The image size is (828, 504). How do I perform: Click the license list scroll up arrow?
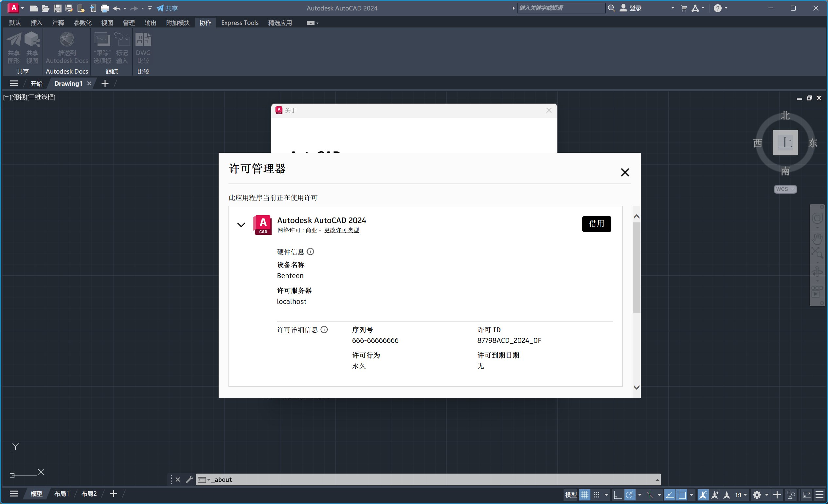point(637,217)
